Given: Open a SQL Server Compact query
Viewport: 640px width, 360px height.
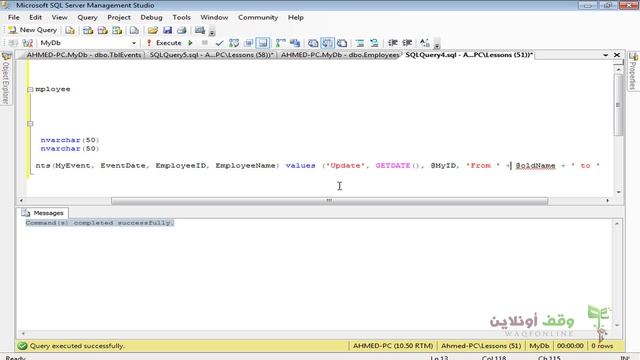Looking at the screenshot, I should 134,30.
